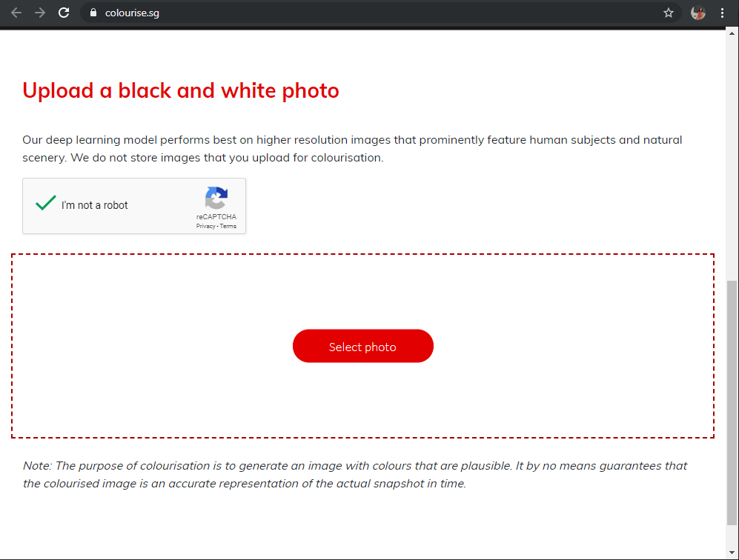Click the scroll-down arrow of the page scrollbar
This screenshot has height=560, width=739.
pyautogui.click(x=732, y=552)
